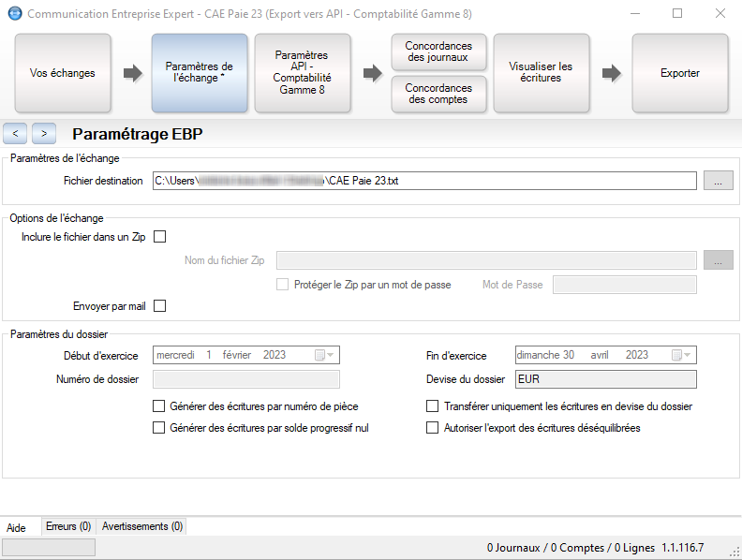Screen dimensions: 742x560
Task: Open calendar picker for Début d'exercice
Action: click(324, 355)
